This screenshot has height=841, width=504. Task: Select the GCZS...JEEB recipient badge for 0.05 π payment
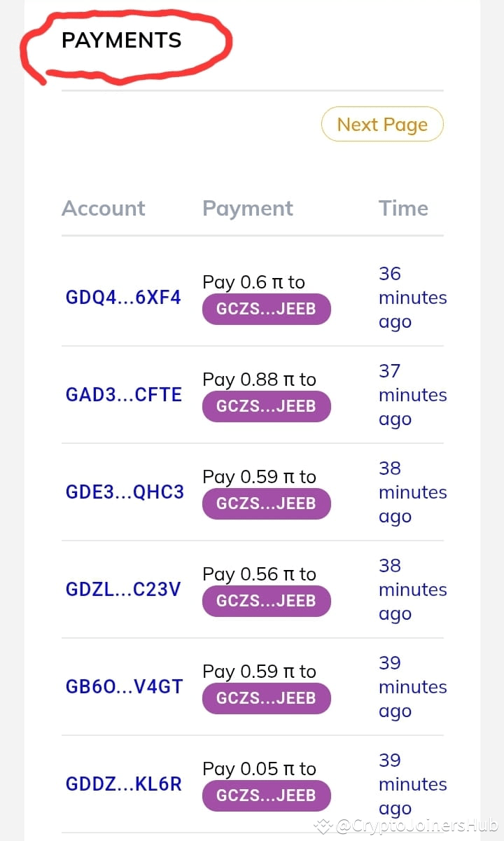tap(266, 795)
